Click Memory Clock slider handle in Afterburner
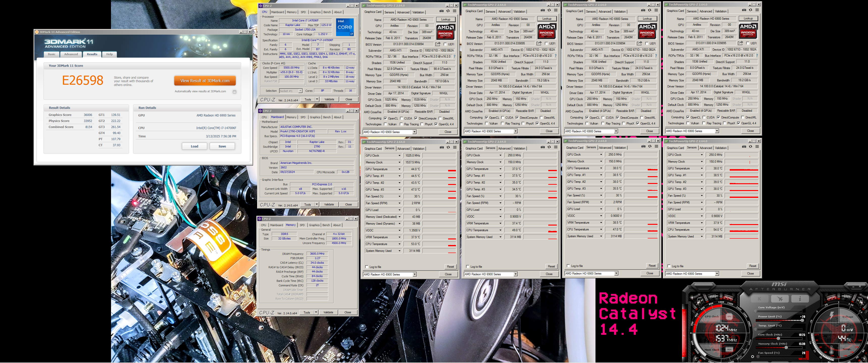 (786, 348)
